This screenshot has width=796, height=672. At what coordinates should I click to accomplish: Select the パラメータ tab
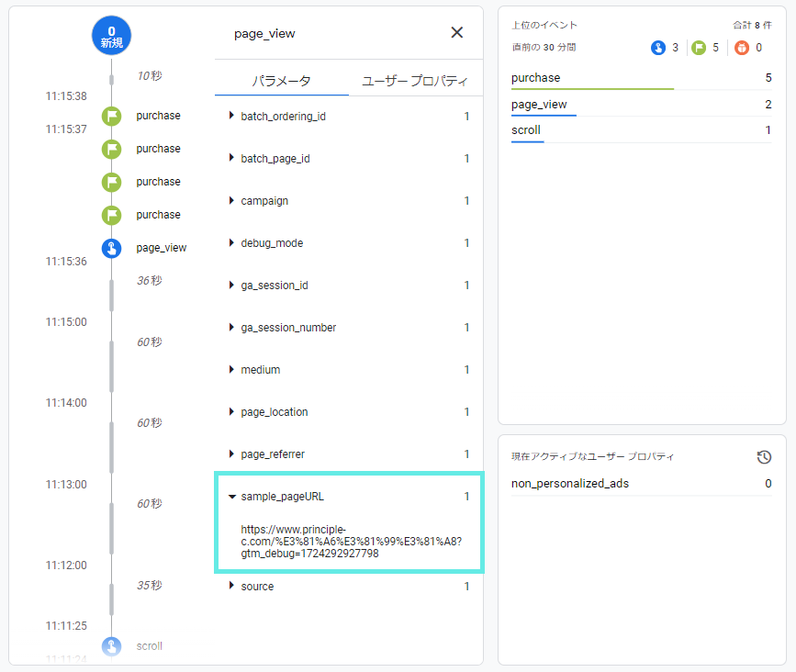[282, 81]
